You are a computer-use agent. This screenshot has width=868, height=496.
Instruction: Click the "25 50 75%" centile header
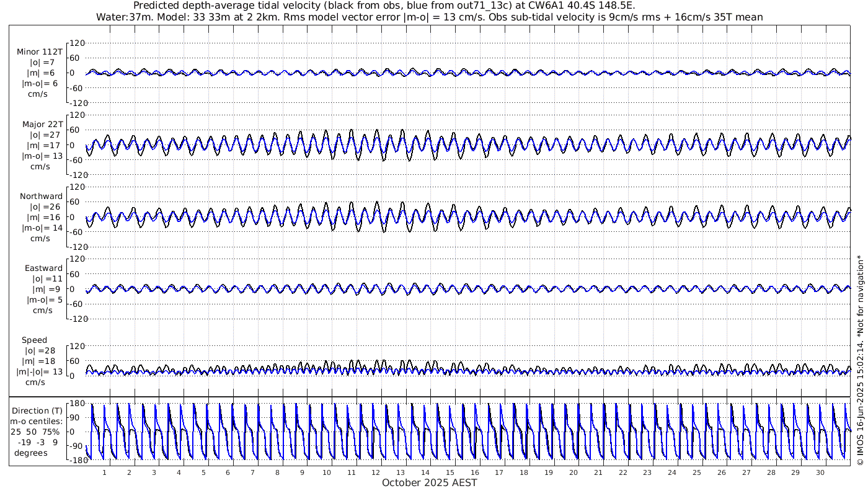pyautogui.click(x=35, y=432)
